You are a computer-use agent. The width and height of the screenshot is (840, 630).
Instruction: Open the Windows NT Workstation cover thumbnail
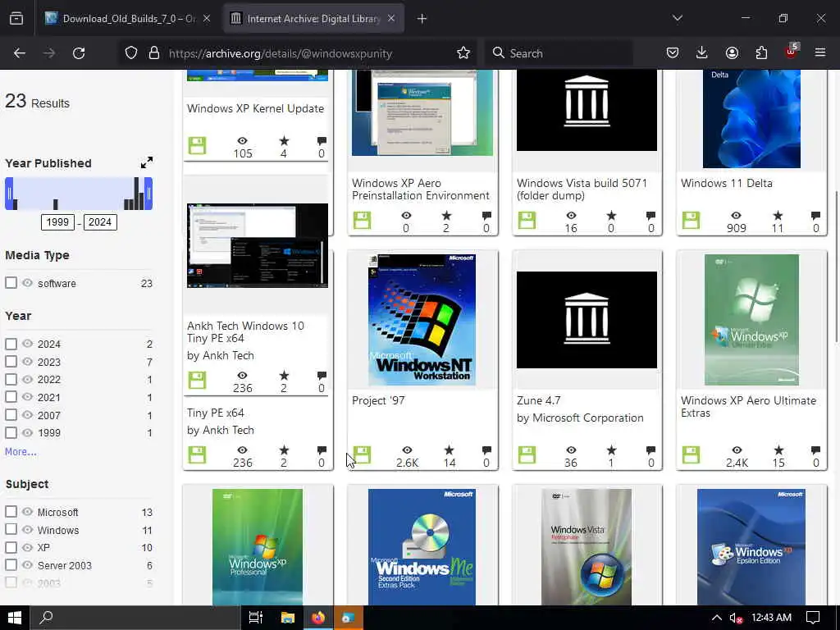(x=422, y=320)
